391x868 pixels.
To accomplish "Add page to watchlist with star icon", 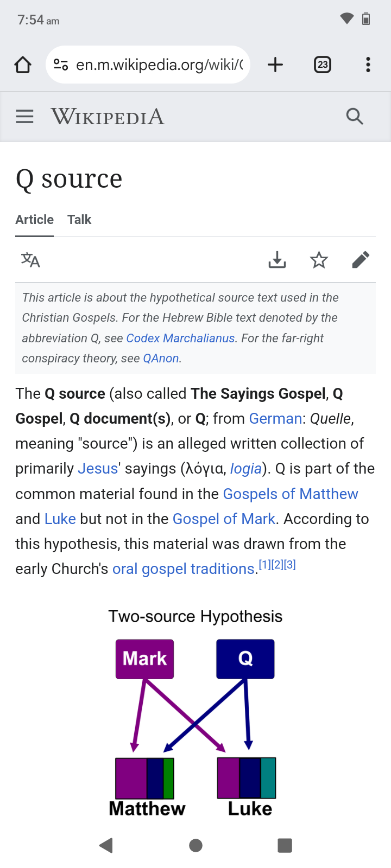I will coord(319,260).
